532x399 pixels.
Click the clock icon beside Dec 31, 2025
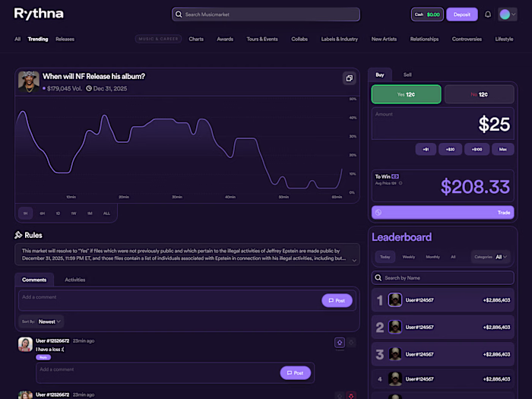[x=89, y=89]
